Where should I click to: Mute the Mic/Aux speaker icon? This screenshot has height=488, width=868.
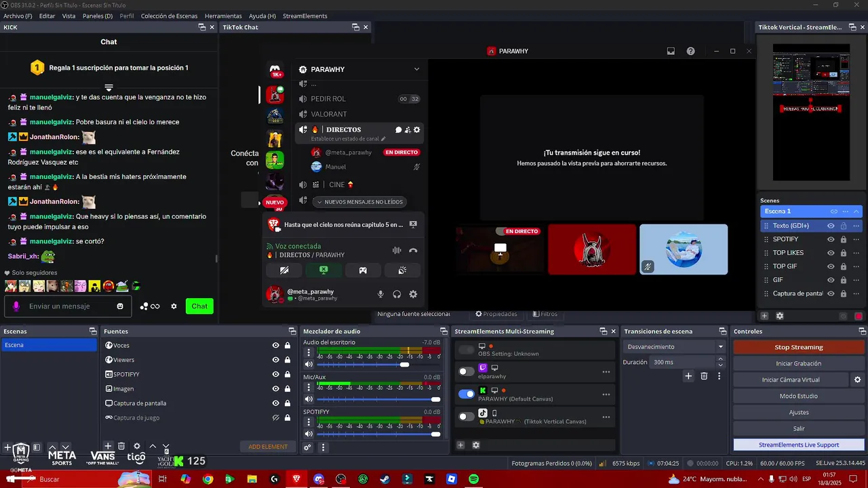(309, 399)
